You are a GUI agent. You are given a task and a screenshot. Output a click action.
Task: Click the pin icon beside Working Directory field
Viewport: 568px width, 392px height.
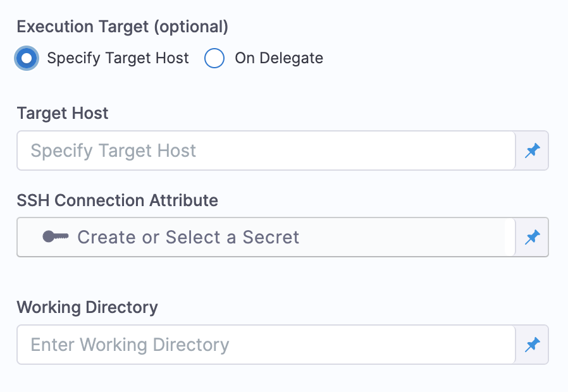click(533, 345)
